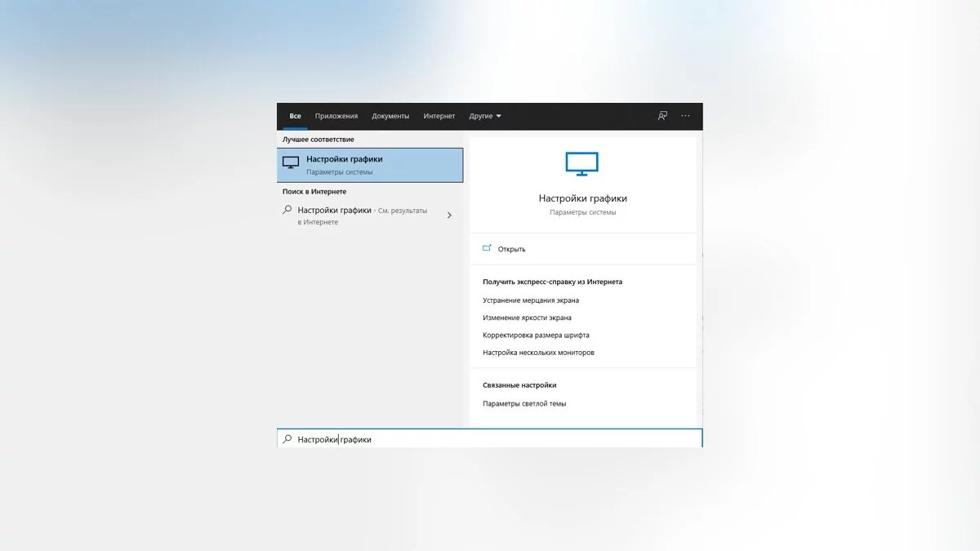This screenshot has height=551, width=980.
Task: Click the Лучшее соответствие heading
Action: (318, 140)
